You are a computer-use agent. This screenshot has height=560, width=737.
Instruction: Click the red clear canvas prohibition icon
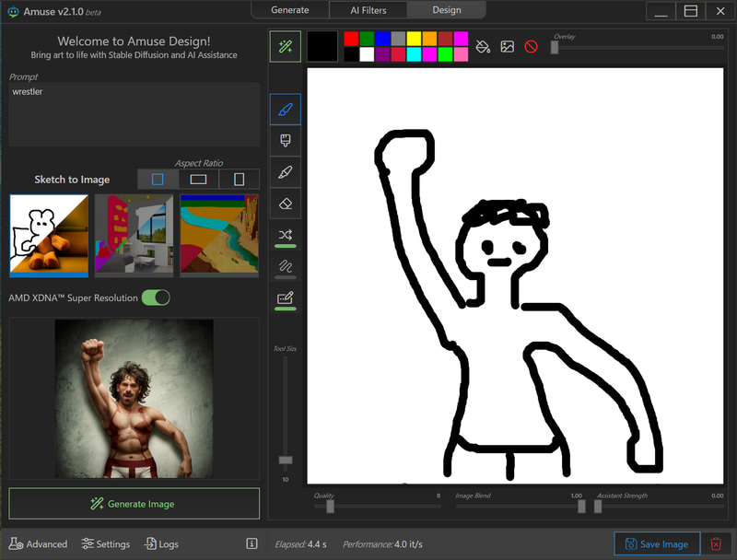pos(532,46)
